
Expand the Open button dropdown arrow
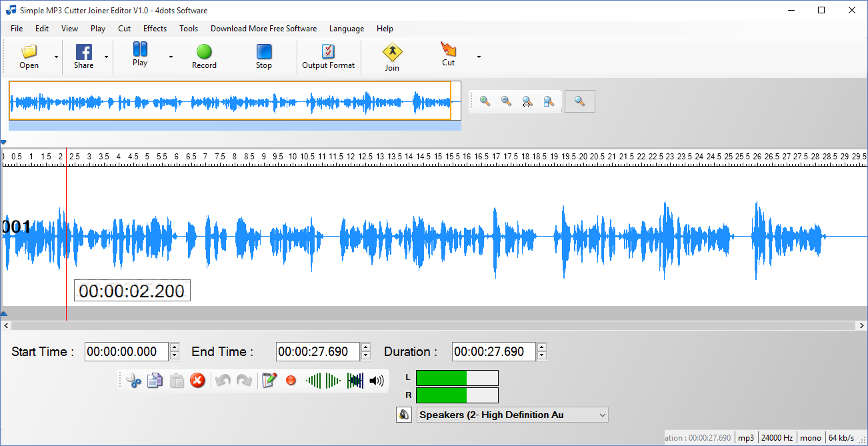click(56, 57)
